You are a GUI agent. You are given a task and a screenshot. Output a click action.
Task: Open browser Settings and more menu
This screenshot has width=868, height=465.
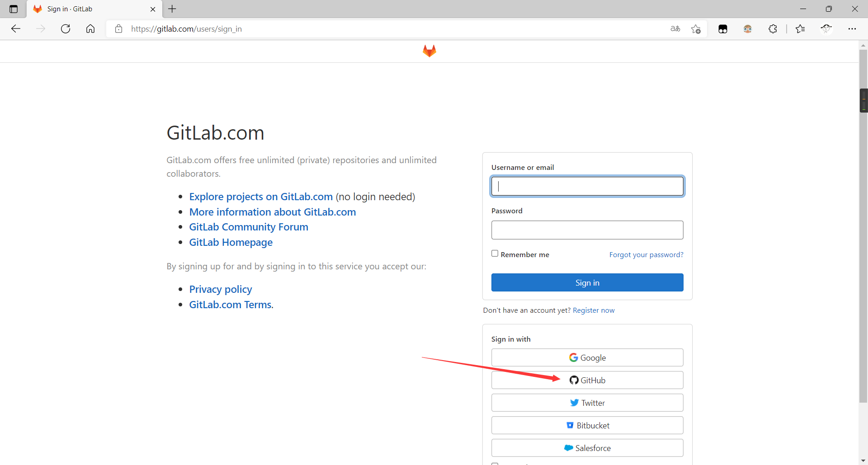852,29
